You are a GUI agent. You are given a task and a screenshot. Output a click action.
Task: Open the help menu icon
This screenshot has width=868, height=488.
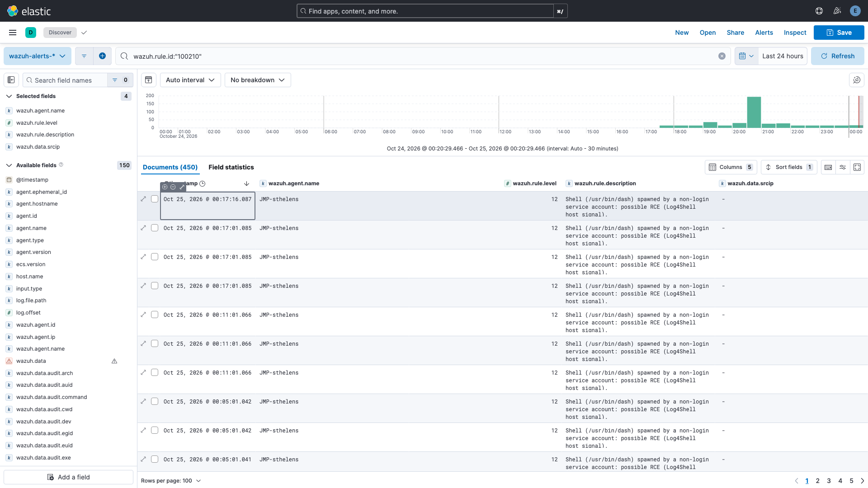pos(819,11)
